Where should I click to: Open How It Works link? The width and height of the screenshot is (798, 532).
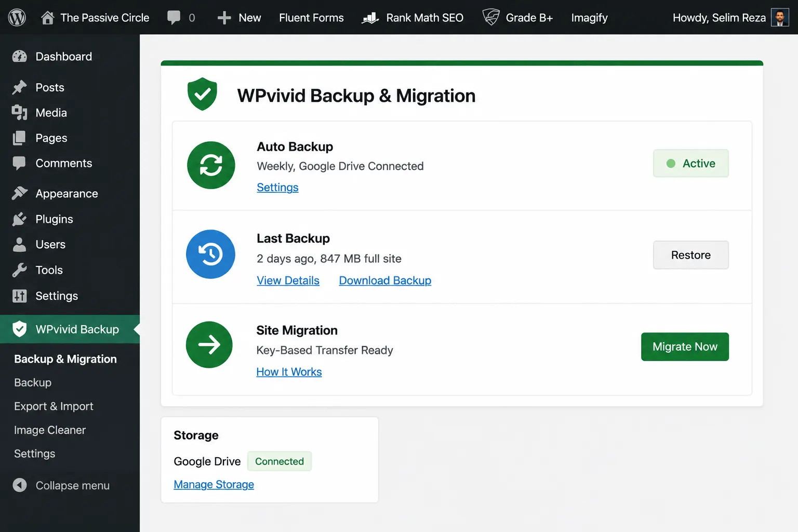tap(289, 372)
